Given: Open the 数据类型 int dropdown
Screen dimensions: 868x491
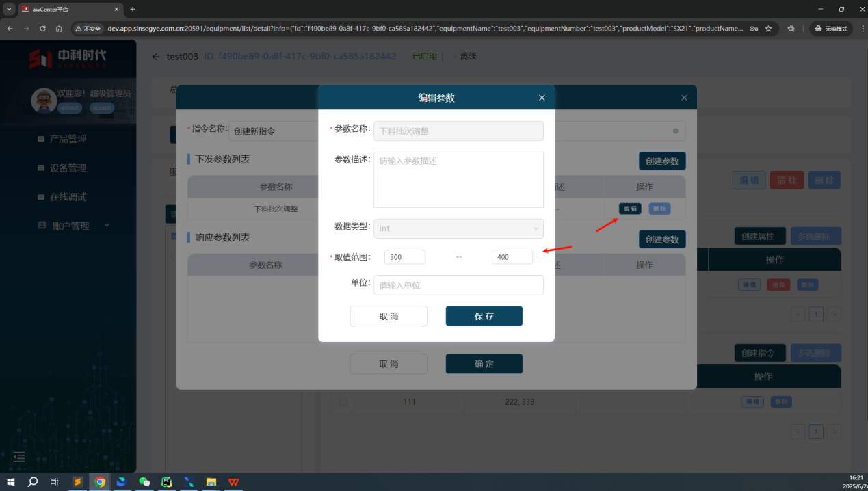Looking at the screenshot, I should coord(458,228).
